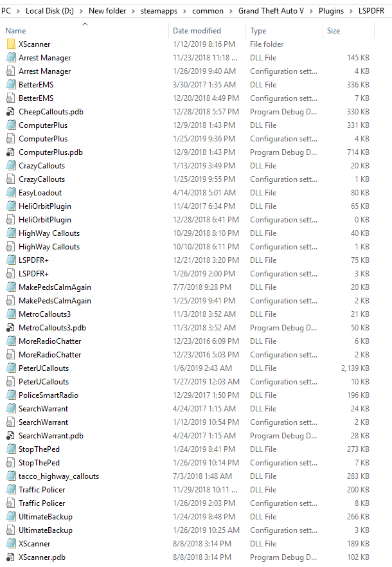Navigate to LSPDFR breadcrumb
This screenshot has height=567, width=392.
(x=371, y=11)
